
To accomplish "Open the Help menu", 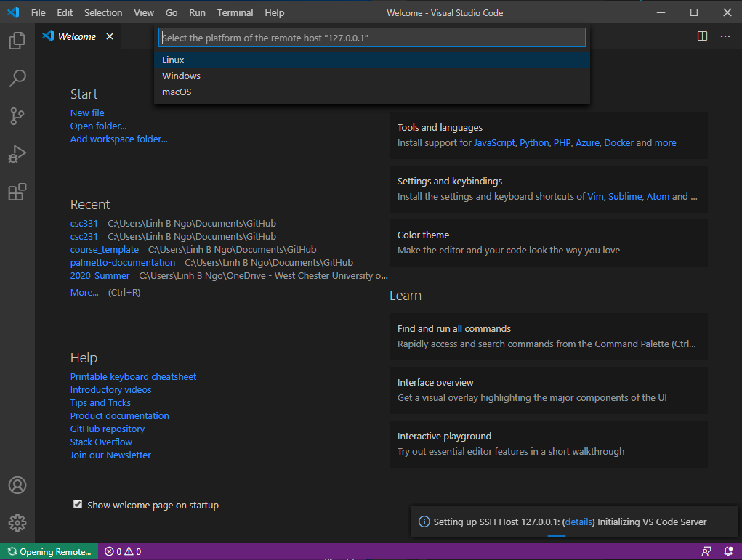I will point(275,13).
